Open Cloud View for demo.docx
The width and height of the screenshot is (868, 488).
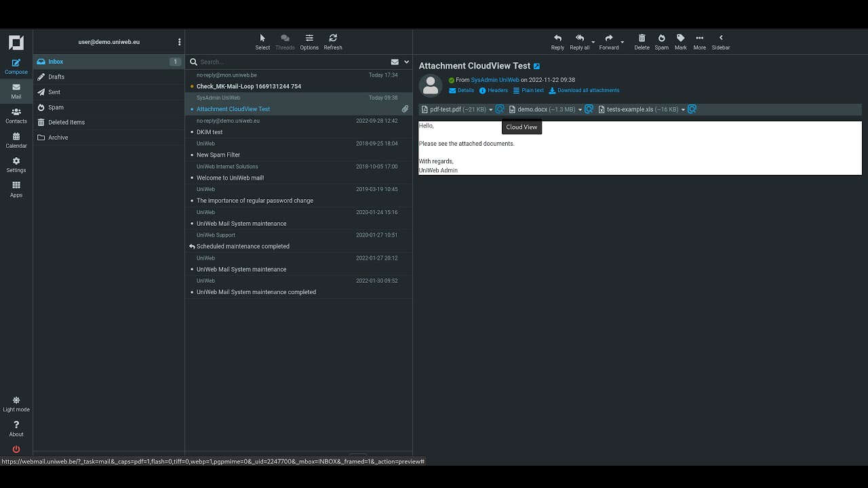589,109
